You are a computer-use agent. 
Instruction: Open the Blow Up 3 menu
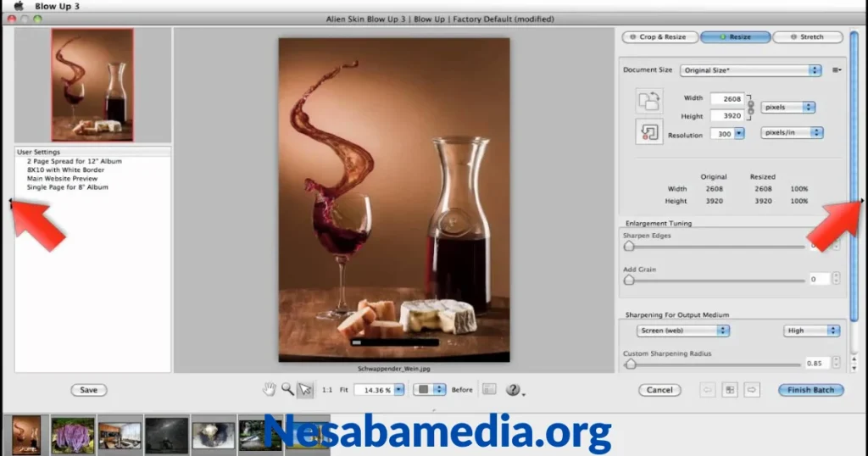[57, 6]
